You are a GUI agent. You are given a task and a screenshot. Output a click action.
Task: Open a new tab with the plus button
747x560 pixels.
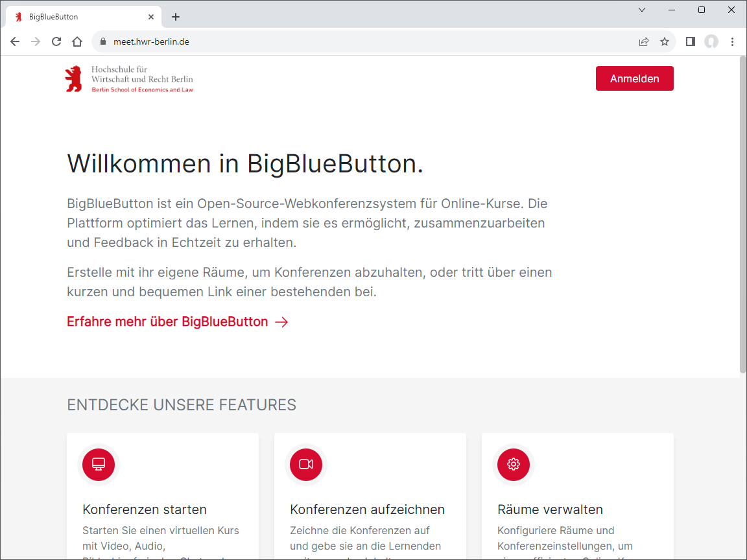point(175,16)
